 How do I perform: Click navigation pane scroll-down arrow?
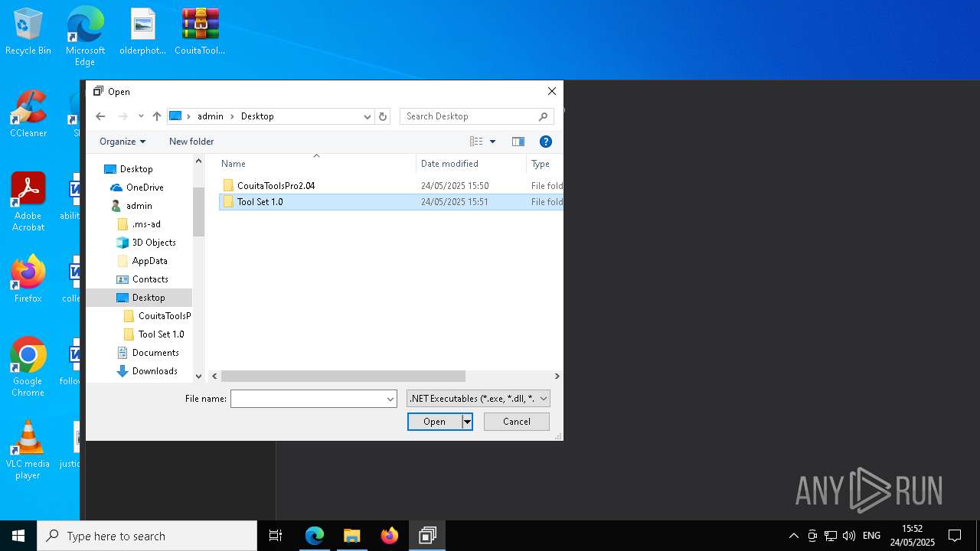click(x=199, y=377)
